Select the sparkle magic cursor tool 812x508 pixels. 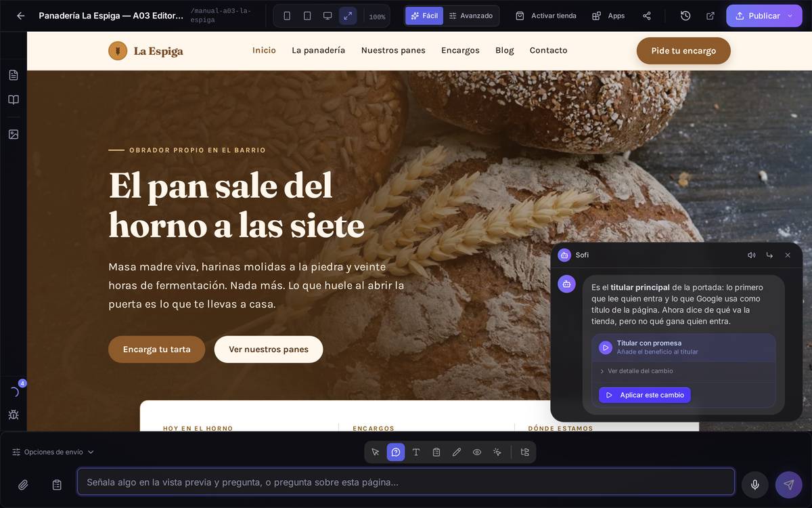497,452
